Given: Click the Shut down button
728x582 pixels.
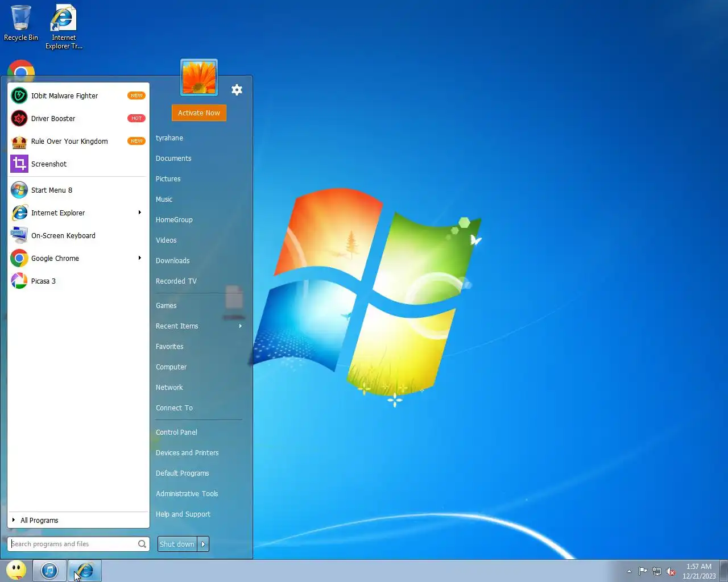Looking at the screenshot, I should point(177,544).
